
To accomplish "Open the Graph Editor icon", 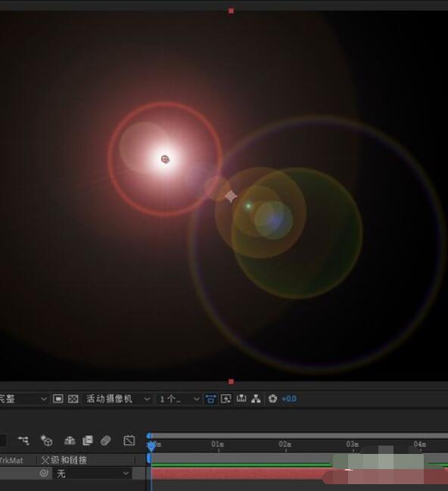I will tap(129, 440).
